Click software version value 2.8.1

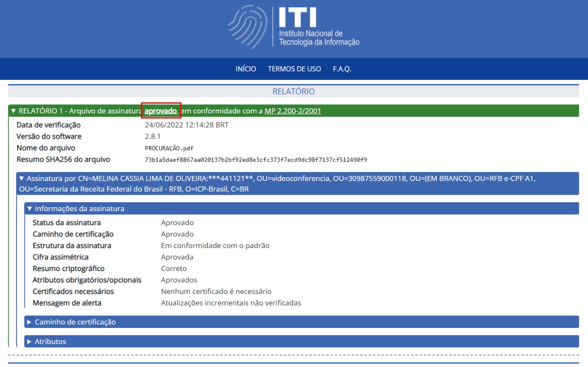tap(153, 136)
